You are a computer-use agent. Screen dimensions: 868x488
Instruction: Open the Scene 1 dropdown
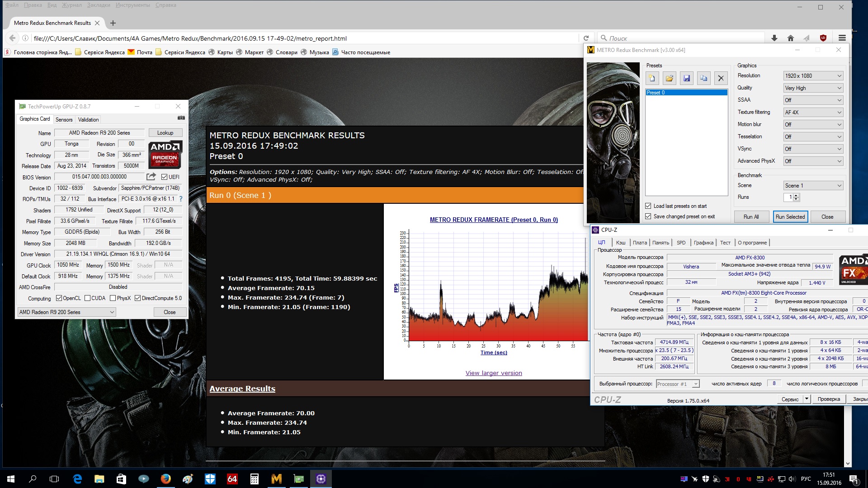pos(813,186)
